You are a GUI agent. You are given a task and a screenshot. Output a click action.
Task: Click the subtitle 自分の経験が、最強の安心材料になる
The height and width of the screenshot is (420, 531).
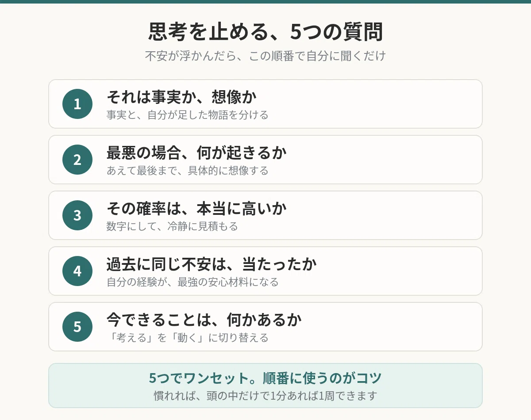192,282
